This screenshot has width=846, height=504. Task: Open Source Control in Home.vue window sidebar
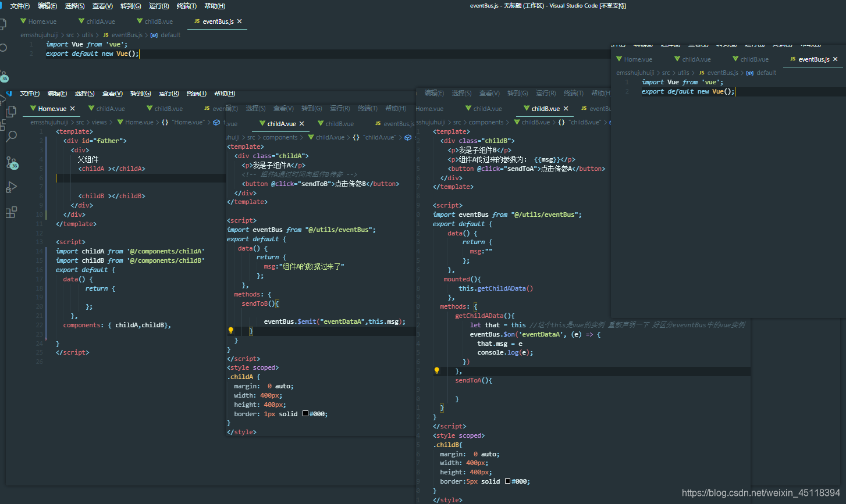tap(12, 162)
